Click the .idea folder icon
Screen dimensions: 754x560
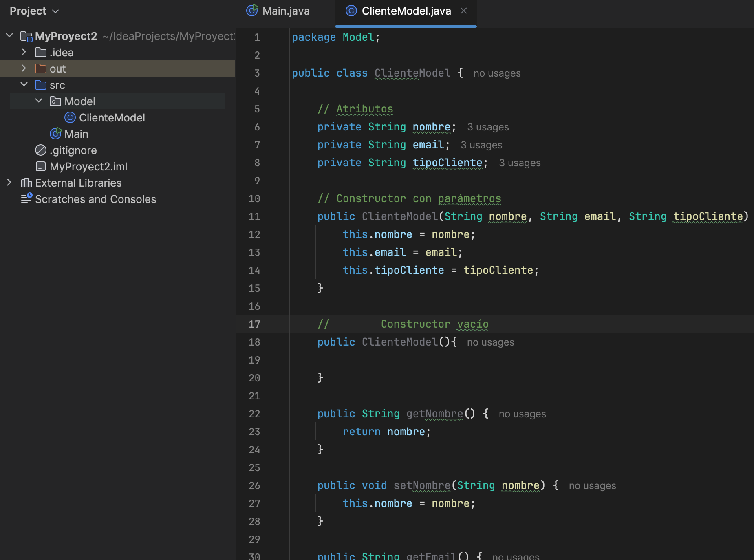41,53
